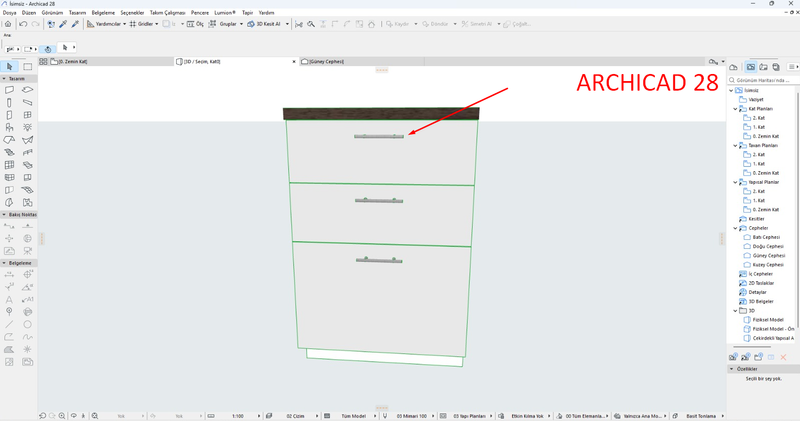Toggle the Gridler grid snap button

(x=141, y=24)
